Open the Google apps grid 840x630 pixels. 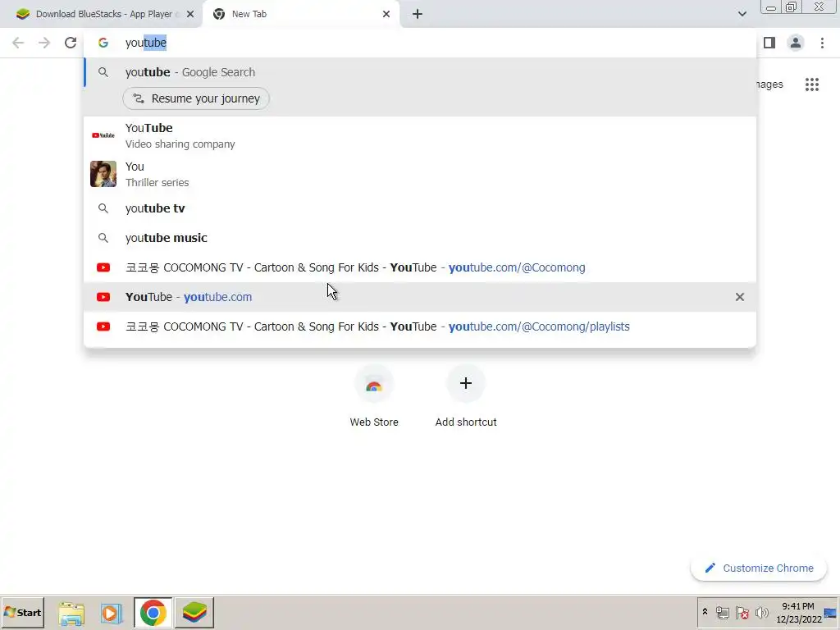click(x=811, y=84)
